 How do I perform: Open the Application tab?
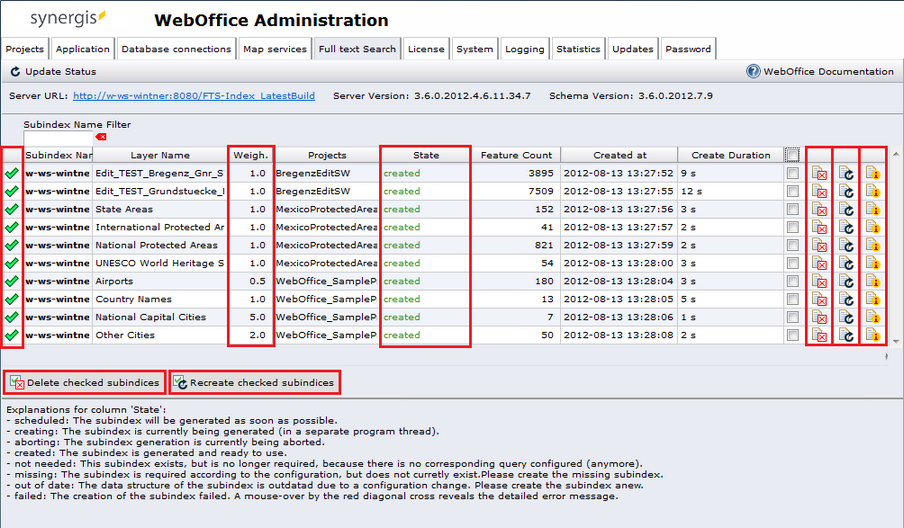pos(82,49)
